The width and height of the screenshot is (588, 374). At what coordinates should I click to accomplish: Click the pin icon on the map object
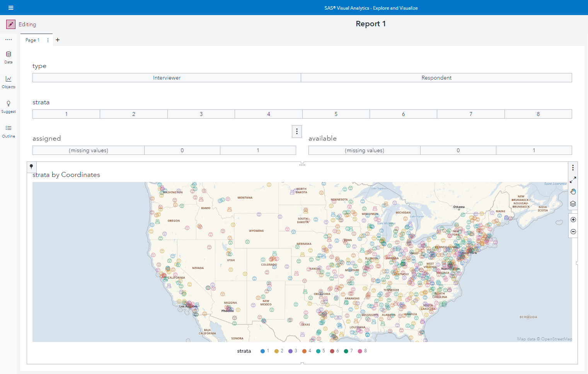(x=31, y=167)
